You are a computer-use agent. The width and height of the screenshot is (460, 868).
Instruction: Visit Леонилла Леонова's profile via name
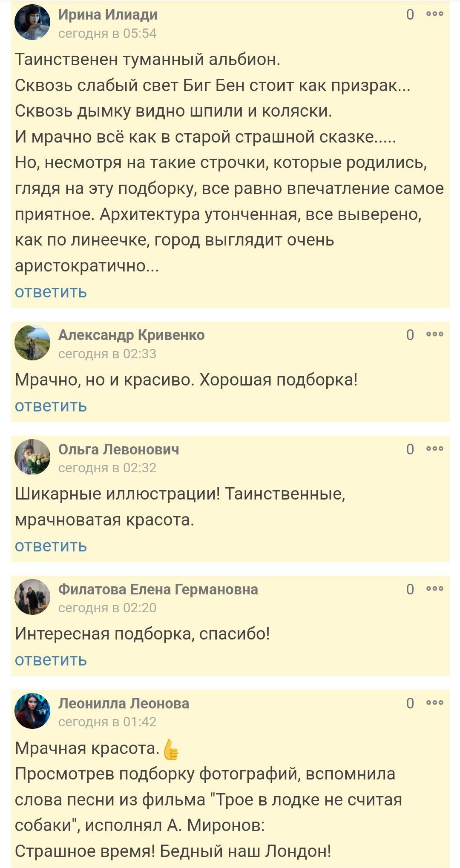(124, 703)
